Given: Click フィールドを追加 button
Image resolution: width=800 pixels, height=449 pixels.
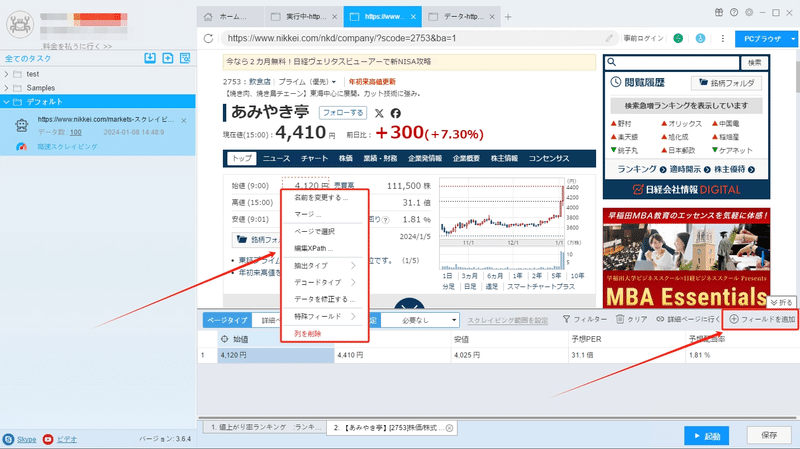Looking at the screenshot, I should (762, 319).
